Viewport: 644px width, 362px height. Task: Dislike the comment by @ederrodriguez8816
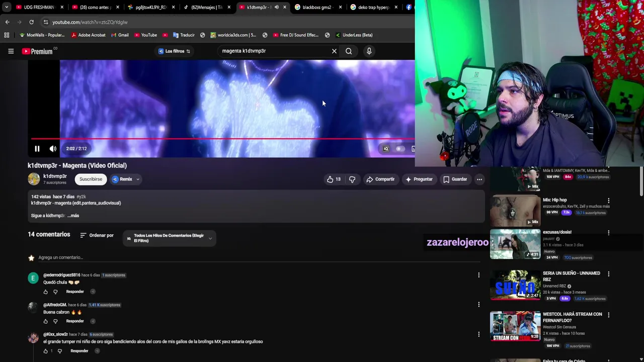pos(55,292)
